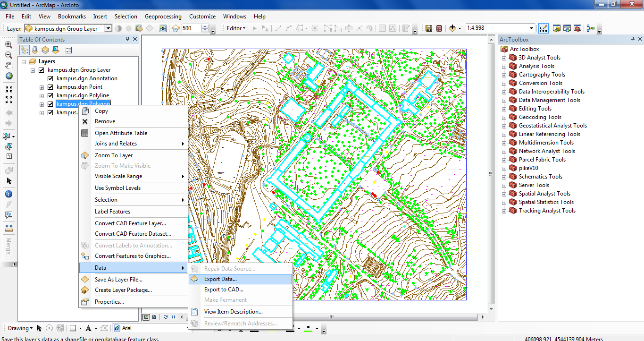The height and width of the screenshot is (341, 644).
Task: Activate the Pan hand tool
Action: pyautogui.click(x=8, y=66)
